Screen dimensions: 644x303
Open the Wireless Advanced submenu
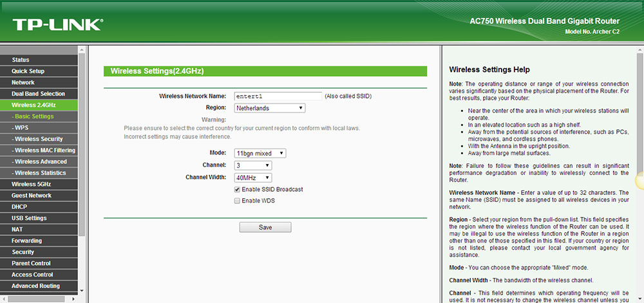click(39, 161)
